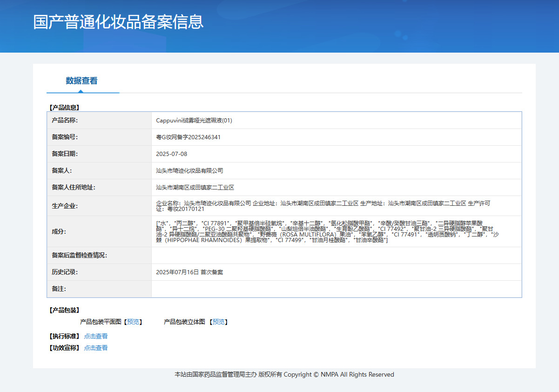Click the 【执行标准】 label
The image size is (559, 392).
pos(64,336)
